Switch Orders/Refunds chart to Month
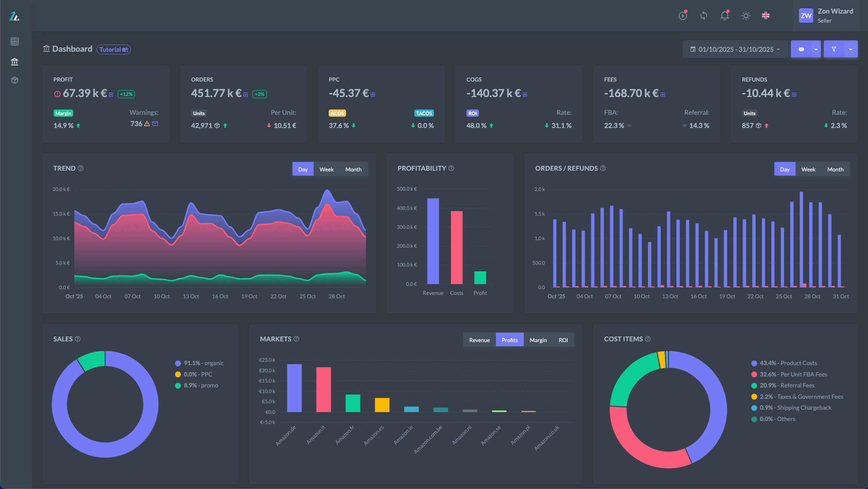This screenshot has width=868, height=489. tap(835, 169)
